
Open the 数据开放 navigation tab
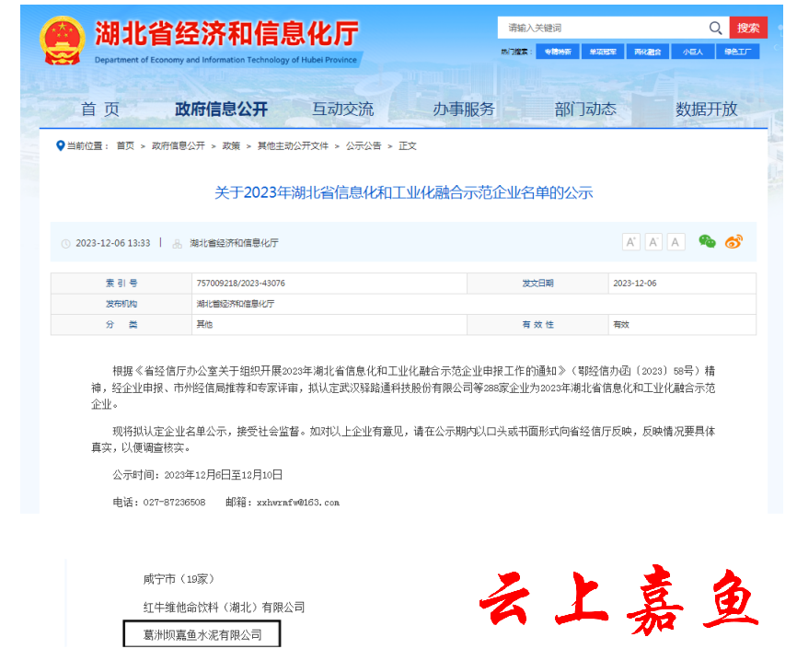coord(706,110)
